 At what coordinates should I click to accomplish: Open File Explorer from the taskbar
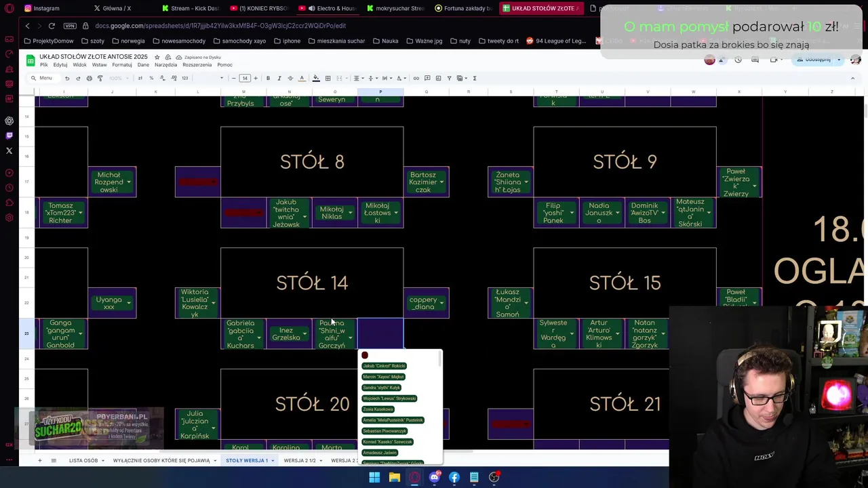coord(394,477)
